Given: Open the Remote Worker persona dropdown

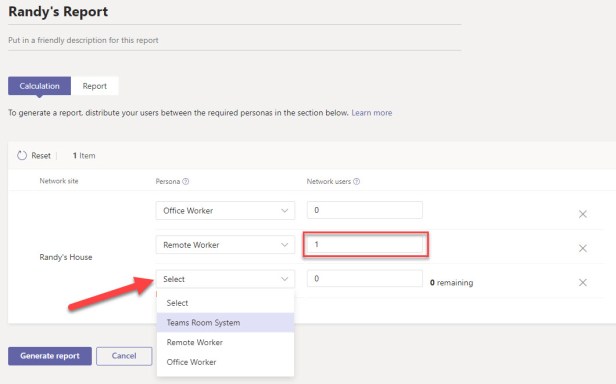Looking at the screenshot, I should point(225,245).
